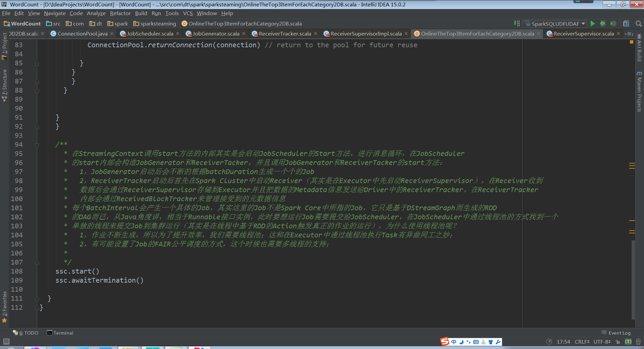Change UTF-8 file encoding
The width and height of the screenshot is (644, 349).
[602, 342]
